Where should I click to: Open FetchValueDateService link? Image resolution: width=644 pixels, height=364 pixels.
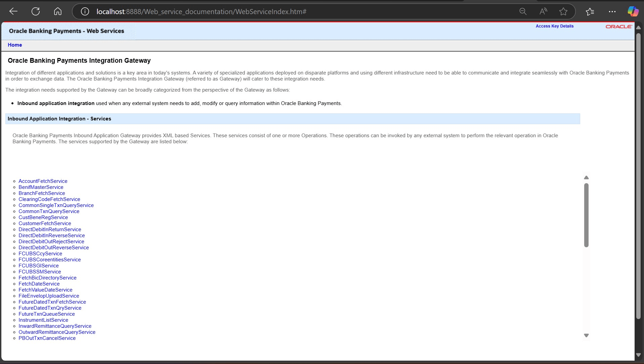coord(45,290)
